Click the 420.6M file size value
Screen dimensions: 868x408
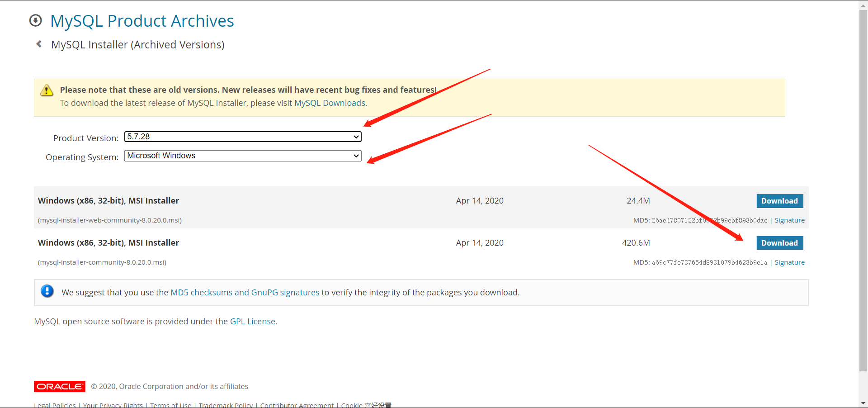tap(636, 243)
